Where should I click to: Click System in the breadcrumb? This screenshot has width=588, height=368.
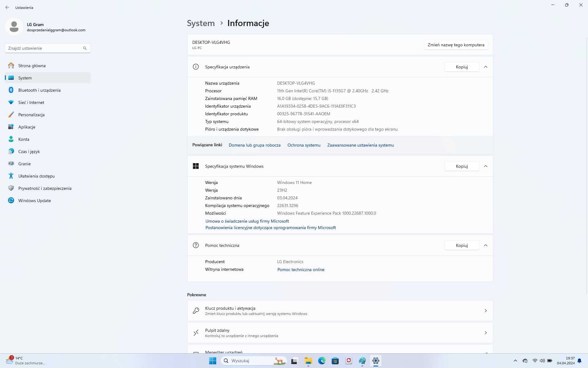pos(201,23)
